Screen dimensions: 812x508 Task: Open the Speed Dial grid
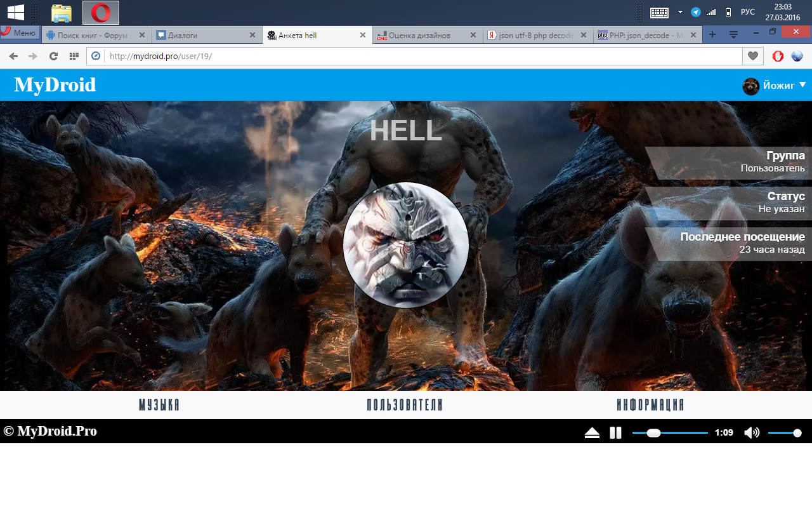(74, 56)
